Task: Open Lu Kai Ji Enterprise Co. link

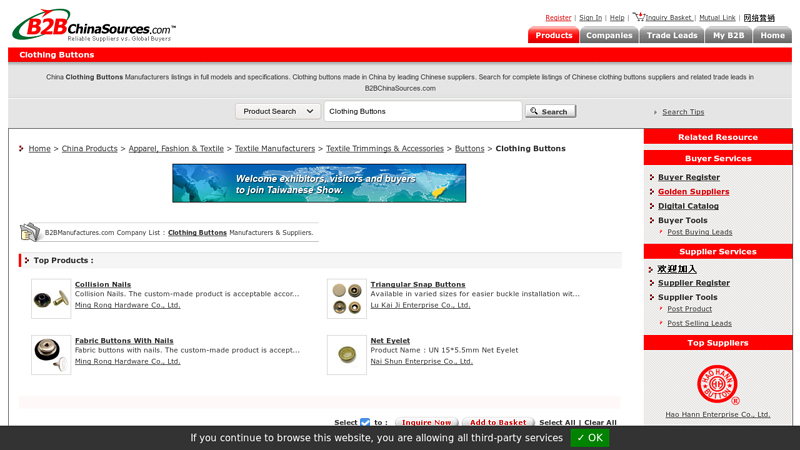Action: (420, 305)
